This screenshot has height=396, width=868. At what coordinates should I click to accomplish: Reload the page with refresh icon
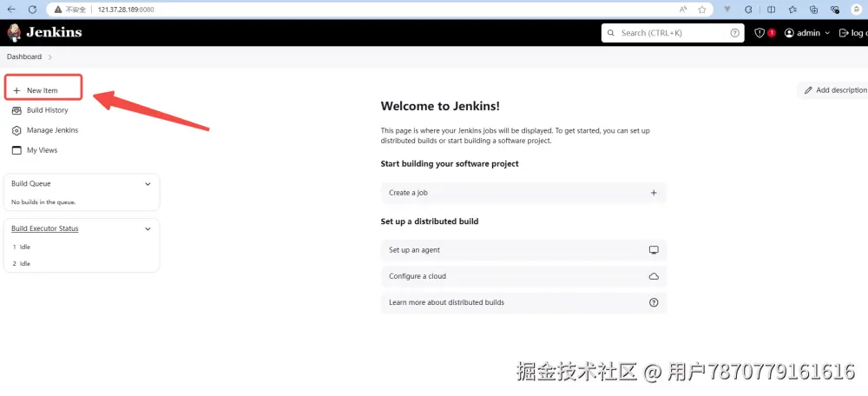click(x=32, y=10)
